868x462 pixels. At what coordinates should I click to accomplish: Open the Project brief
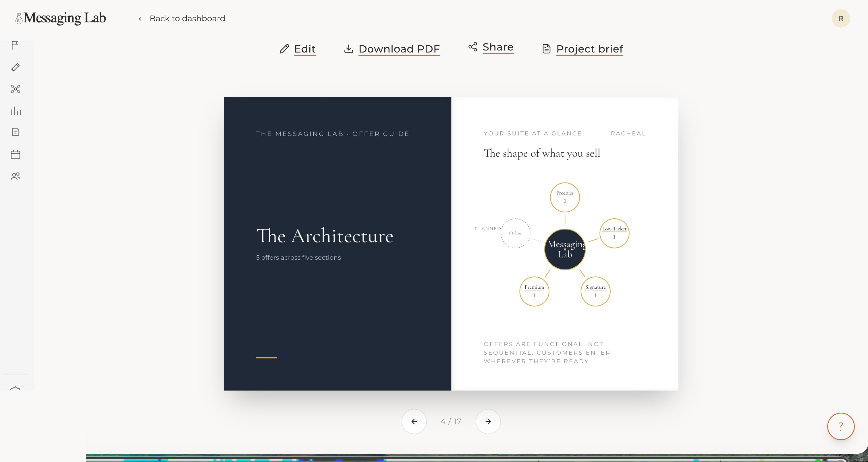click(582, 49)
